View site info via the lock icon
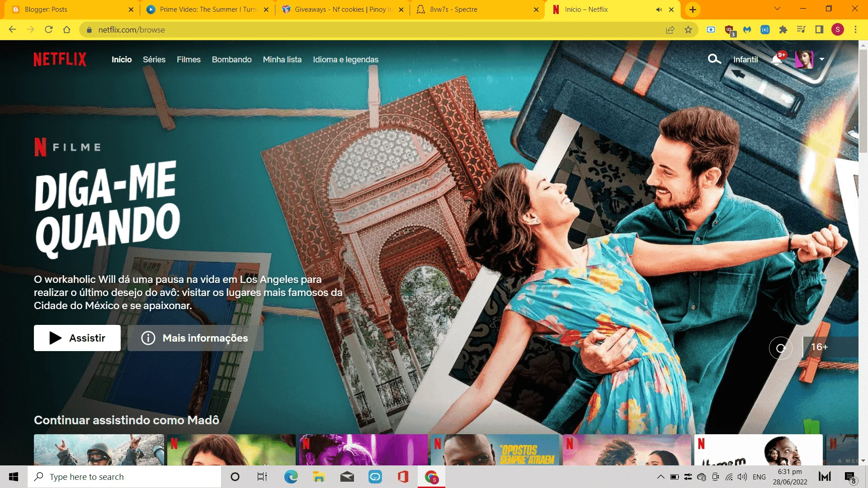 (89, 30)
